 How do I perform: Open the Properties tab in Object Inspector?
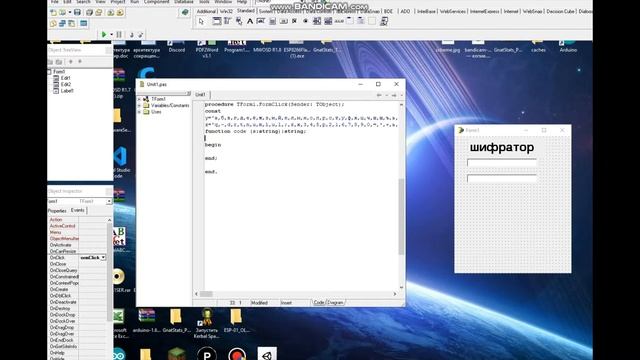click(x=57, y=211)
